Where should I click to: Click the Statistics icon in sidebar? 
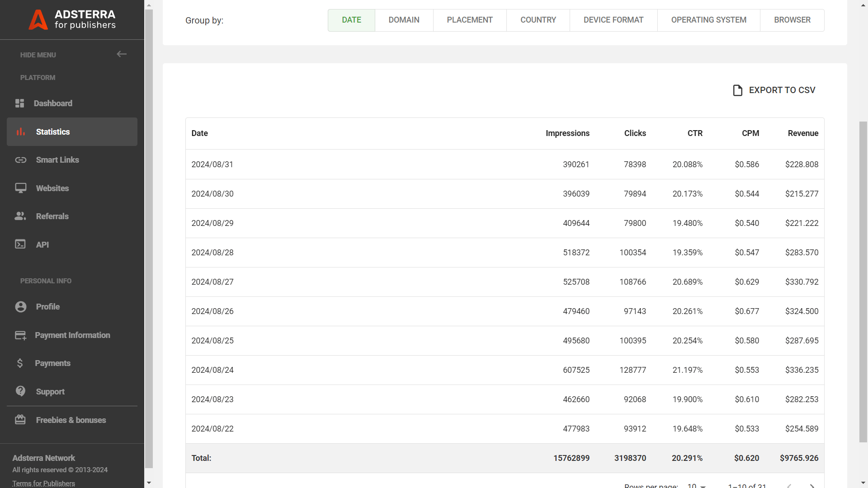[x=21, y=131]
